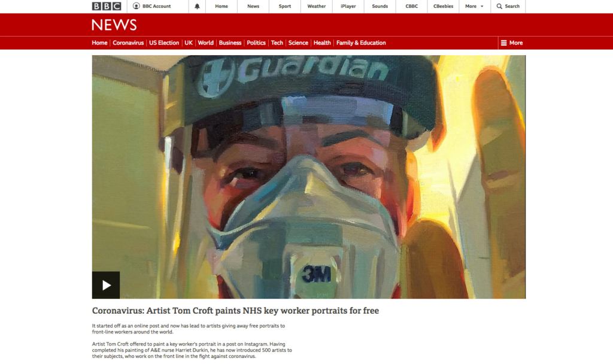
Task: Go to US Election news section
Action: click(x=164, y=43)
